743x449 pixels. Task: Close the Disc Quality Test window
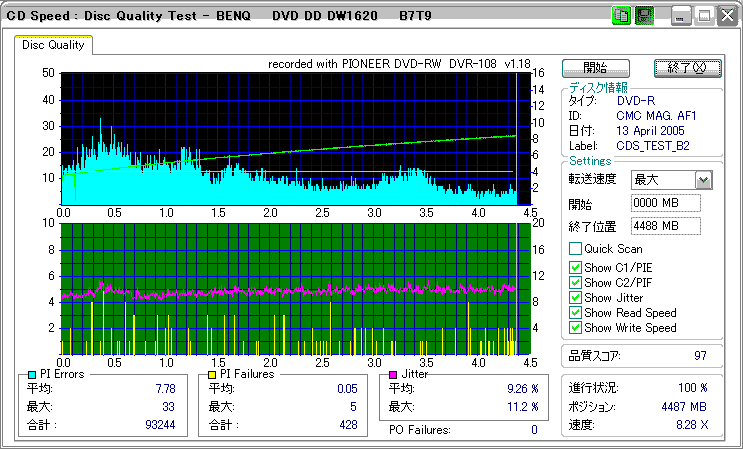coord(726,16)
